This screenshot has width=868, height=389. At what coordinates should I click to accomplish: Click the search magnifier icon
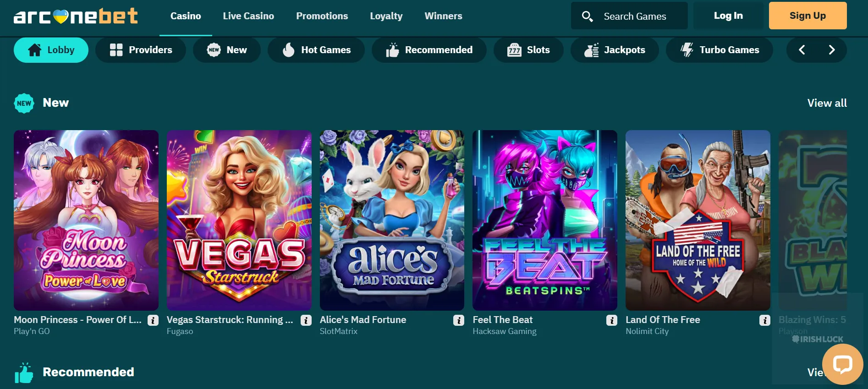tap(587, 16)
